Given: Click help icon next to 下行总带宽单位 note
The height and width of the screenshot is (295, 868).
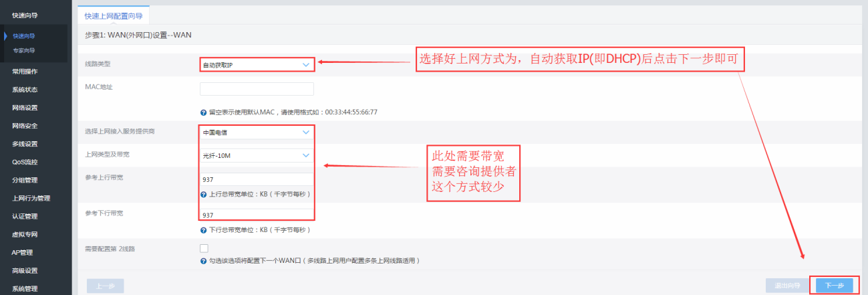Looking at the screenshot, I should click(x=203, y=230).
